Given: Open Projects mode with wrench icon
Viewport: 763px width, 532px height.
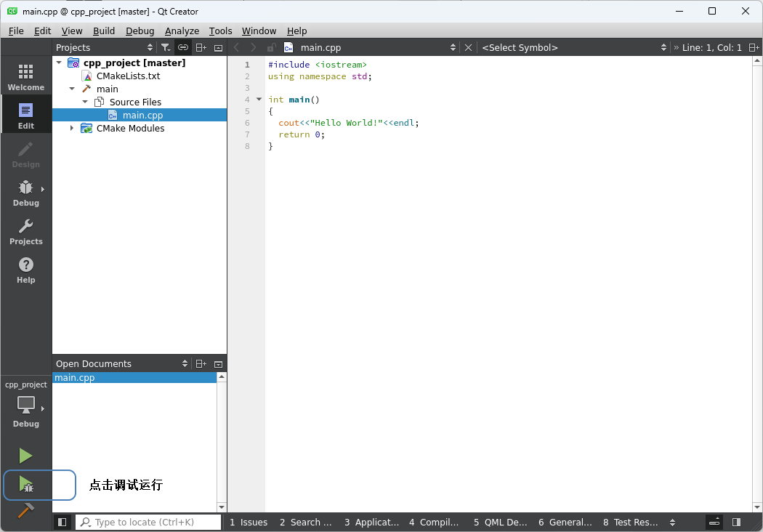Looking at the screenshot, I should 25,231.
